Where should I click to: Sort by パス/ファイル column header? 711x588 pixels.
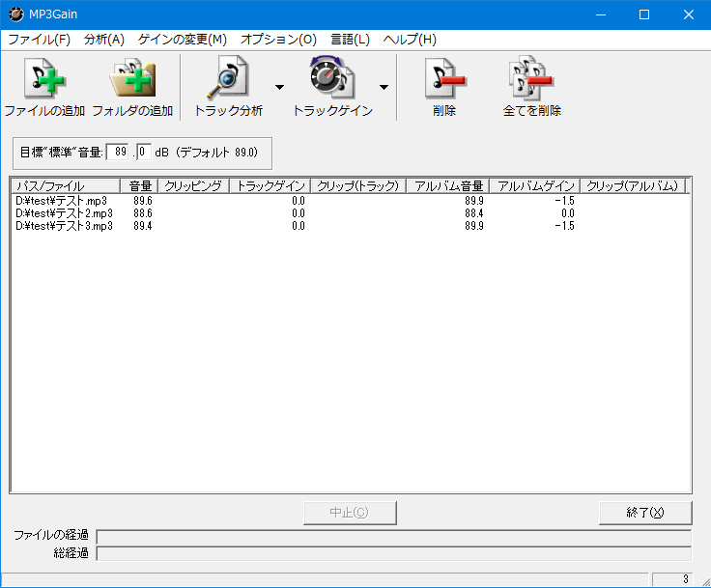(66, 186)
